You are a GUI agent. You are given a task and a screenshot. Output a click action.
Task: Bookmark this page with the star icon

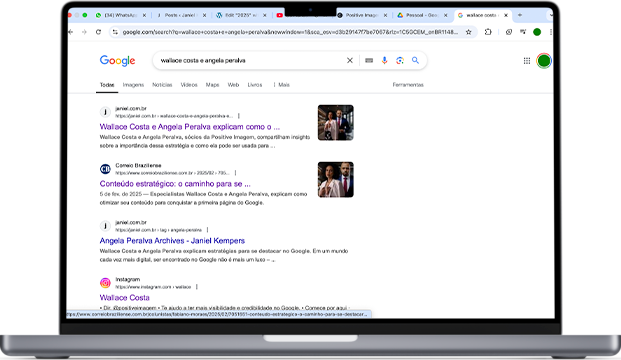pyautogui.click(x=469, y=32)
